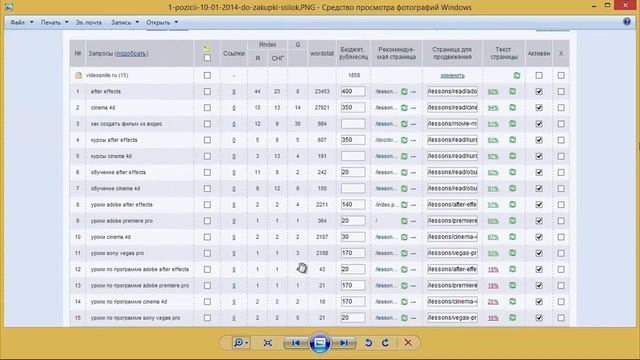The width and height of the screenshot is (640, 360).
Task: Refresh page text for videosmile.ru row
Action: [x=517, y=76]
